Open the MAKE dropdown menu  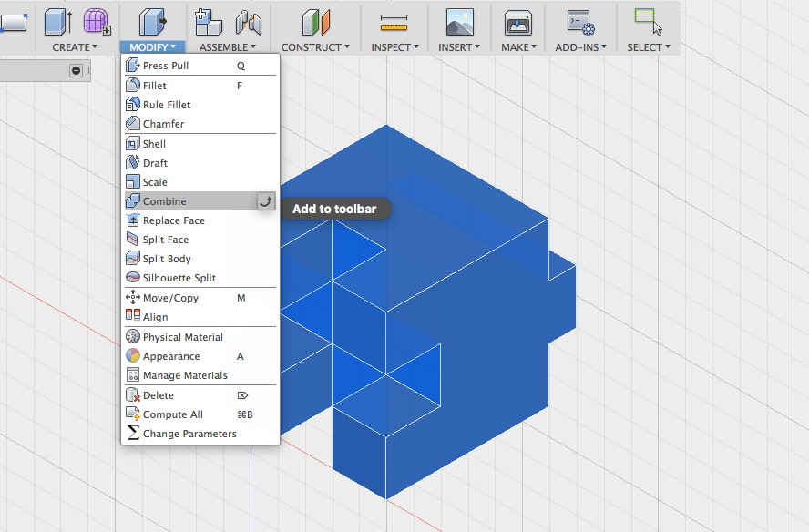click(518, 47)
